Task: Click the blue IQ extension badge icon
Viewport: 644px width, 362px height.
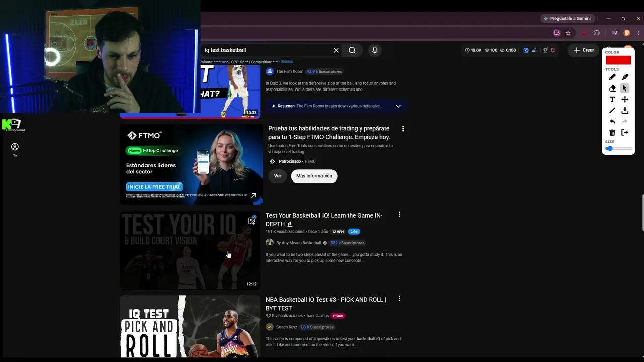Action: pyautogui.click(x=526, y=50)
